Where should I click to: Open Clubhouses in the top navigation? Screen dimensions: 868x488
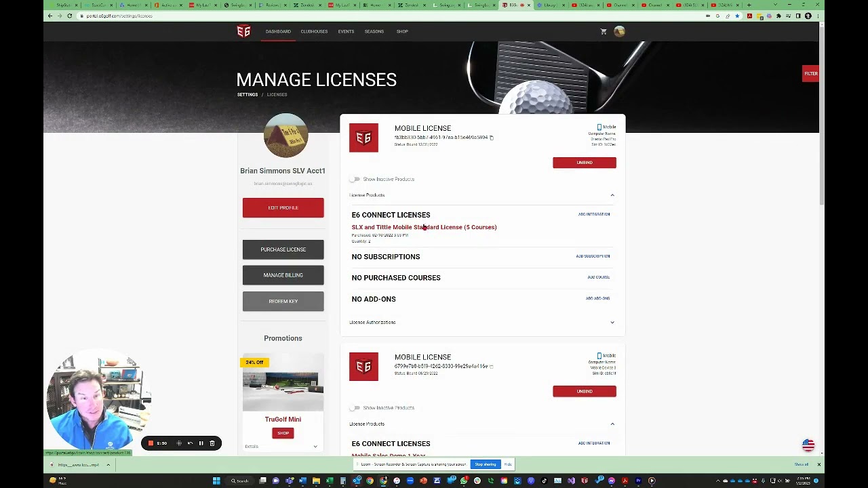[314, 31]
